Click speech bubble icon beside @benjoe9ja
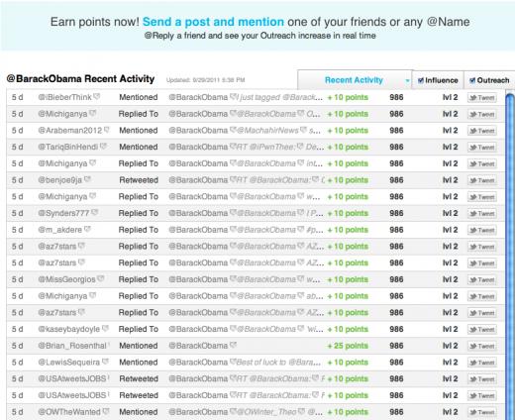Screen dimensions: 515x420 click(87, 179)
